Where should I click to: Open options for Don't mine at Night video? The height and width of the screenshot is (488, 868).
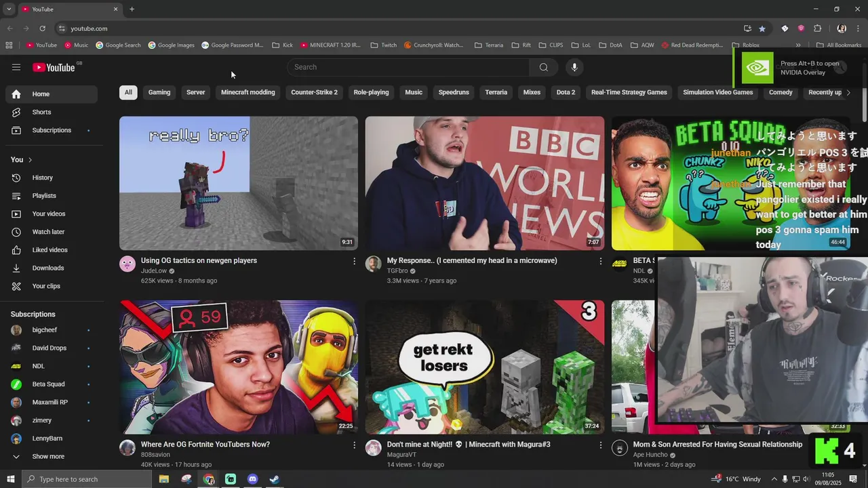[x=600, y=445]
